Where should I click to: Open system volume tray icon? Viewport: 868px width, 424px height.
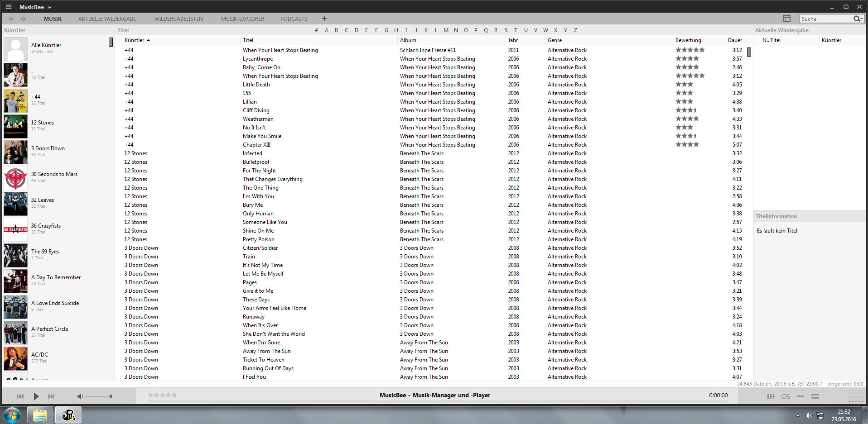pyautogui.click(x=809, y=415)
